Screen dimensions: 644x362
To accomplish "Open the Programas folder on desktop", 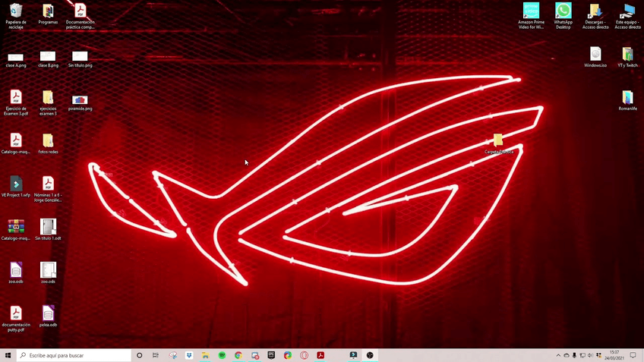I will click(x=48, y=14).
